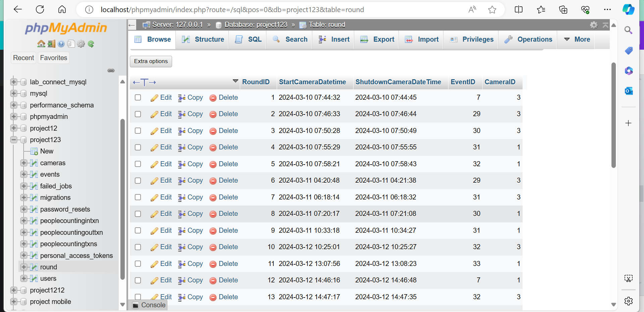Click the link with main panel chain icon
Viewport: 644px width, 312px height.
click(x=111, y=71)
